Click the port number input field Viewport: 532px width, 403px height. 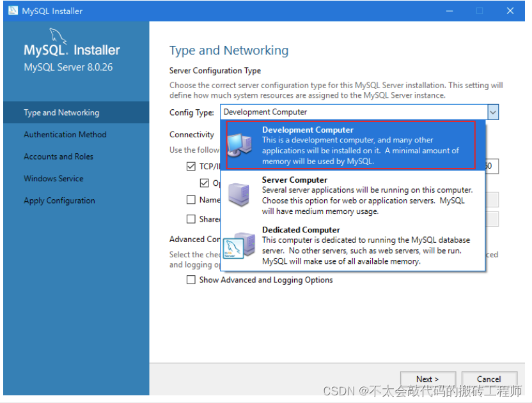[492, 166]
